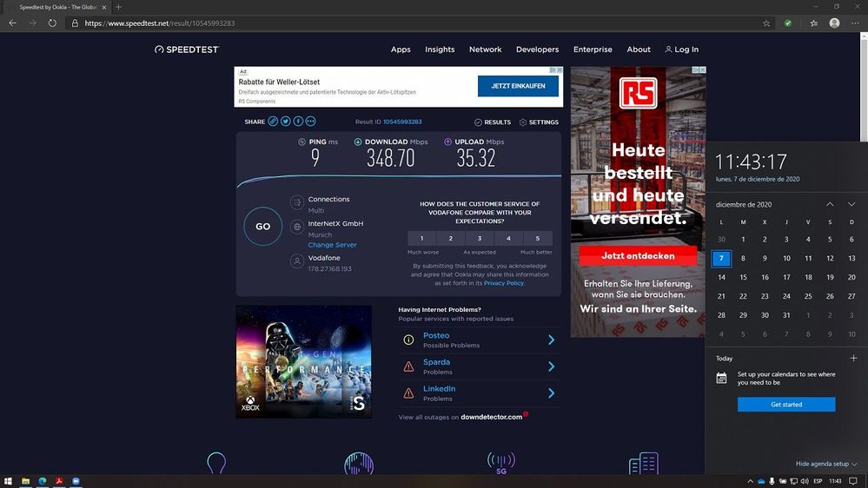This screenshot has height=488, width=868.
Task: Open the Enterprise menu
Action: point(593,49)
